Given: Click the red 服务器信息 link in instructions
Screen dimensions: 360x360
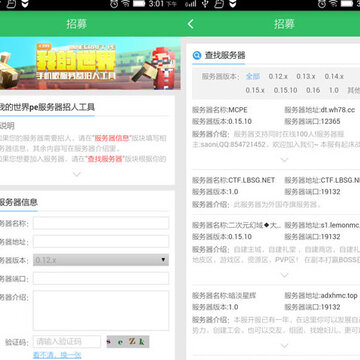Looking at the screenshot, I should 112,138.
